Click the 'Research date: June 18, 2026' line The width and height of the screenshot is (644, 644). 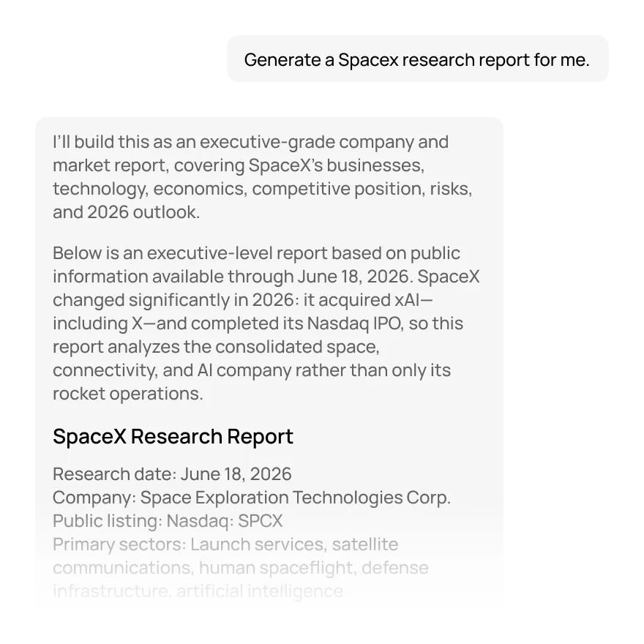(172, 474)
